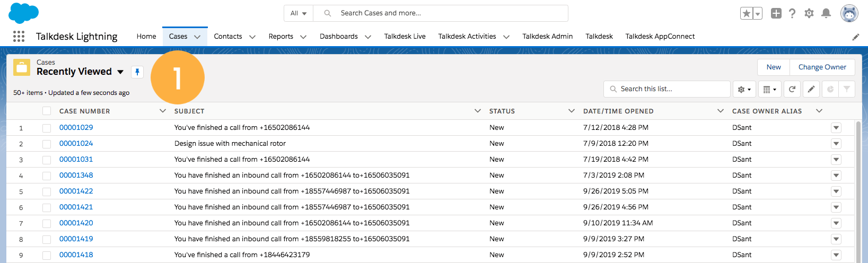
Task: Open case 00001024 link
Action: pos(76,144)
